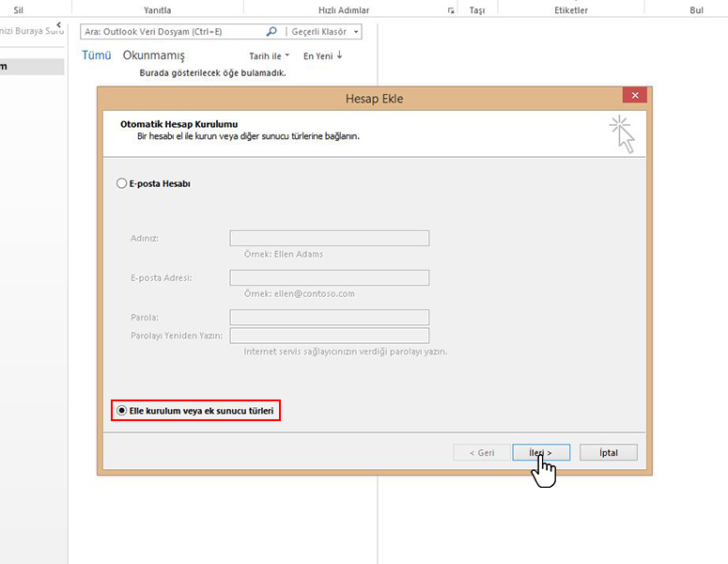The height and width of the screenshot is (564, 728).
Task: Expand the Tarih ile arrangement dropdown
Action: pos(270,55)
